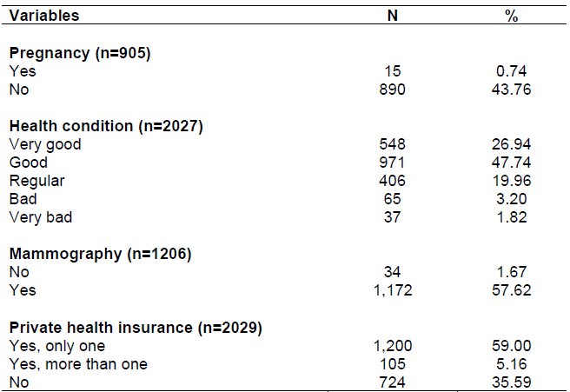
Task: Select the "Pregnancy (n=905)" section heading
Action: 80,53
